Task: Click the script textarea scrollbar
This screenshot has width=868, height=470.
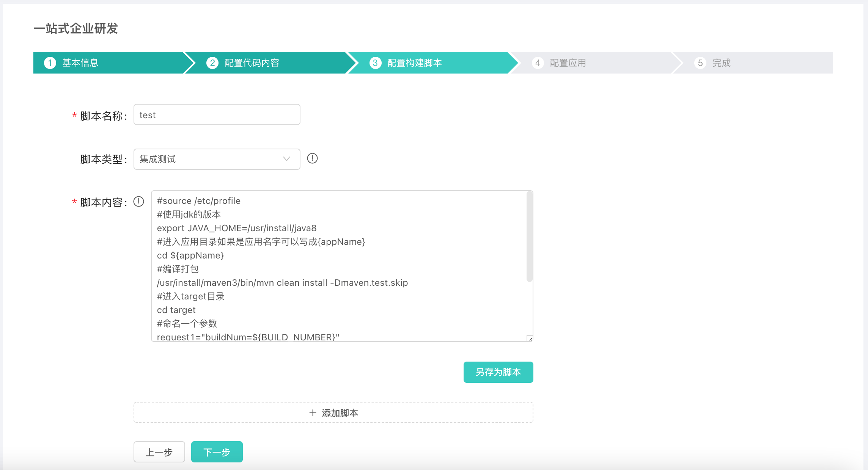Action: click(530, 237)
